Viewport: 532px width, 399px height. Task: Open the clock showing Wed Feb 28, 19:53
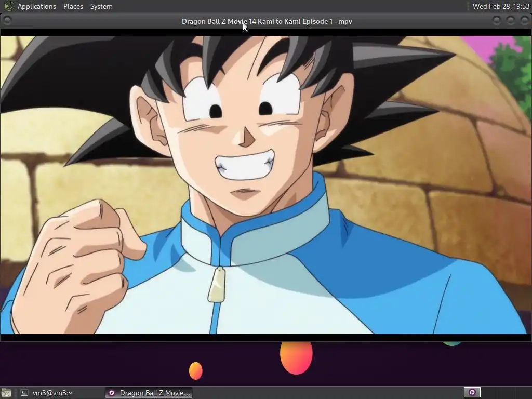pos(501,6)
